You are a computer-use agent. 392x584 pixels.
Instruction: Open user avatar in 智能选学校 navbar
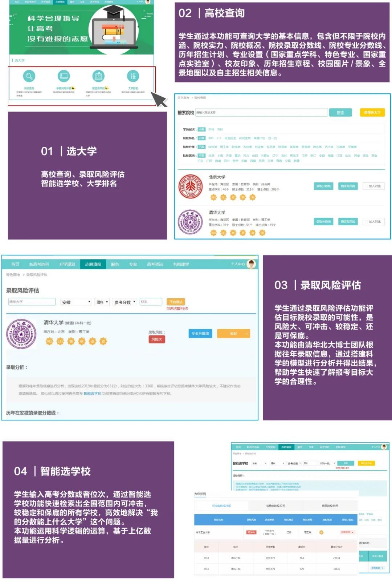[384, 447]
